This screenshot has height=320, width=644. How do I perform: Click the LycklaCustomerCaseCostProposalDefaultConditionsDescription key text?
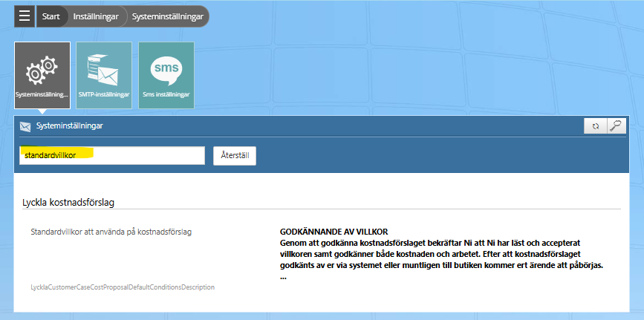coord(123,287)
